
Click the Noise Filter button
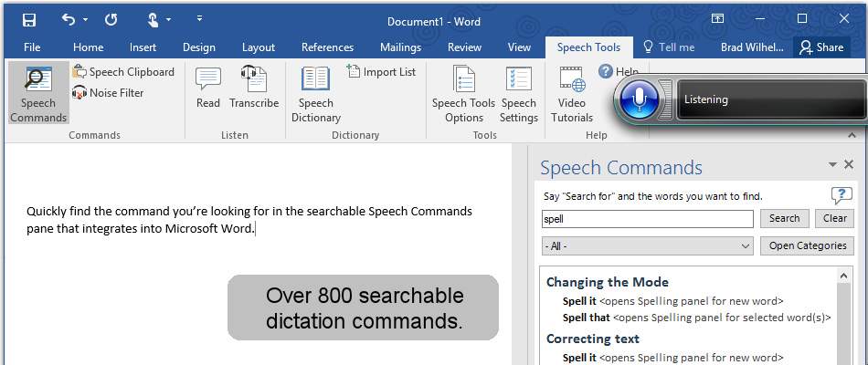(x=108, y=93)
